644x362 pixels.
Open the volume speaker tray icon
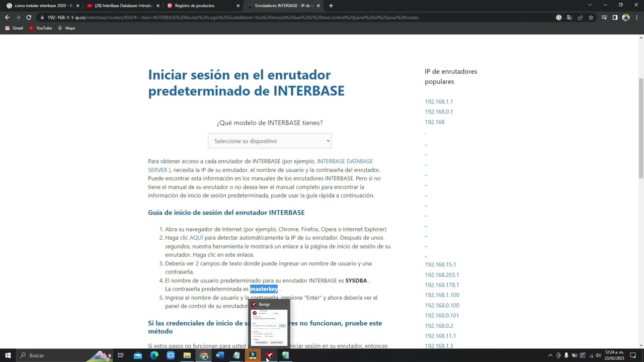tap(598, 355)
